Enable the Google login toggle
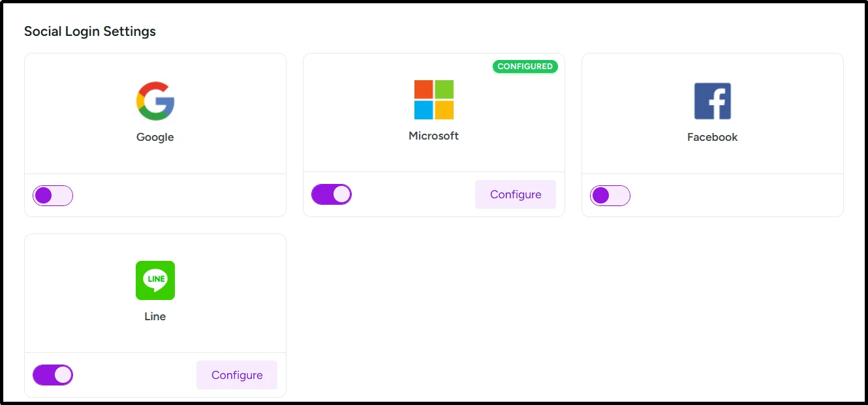The image size is (868, 405). (x=52, y=195)
